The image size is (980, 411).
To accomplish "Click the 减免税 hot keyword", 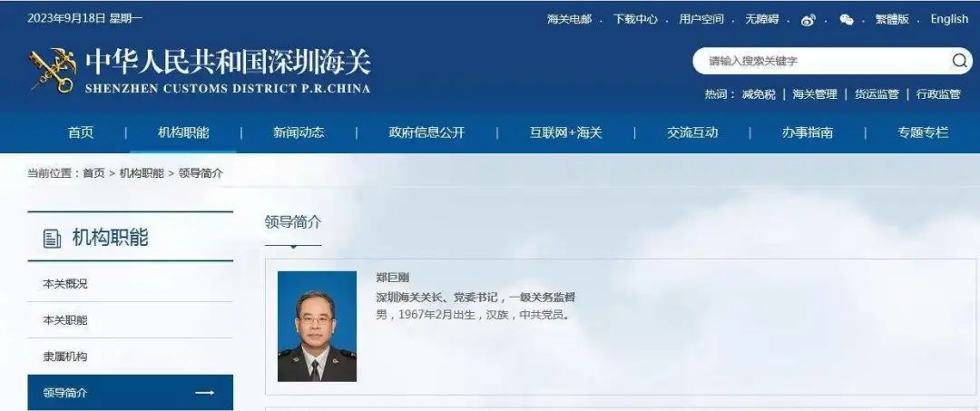I will (x=759, y=94).
